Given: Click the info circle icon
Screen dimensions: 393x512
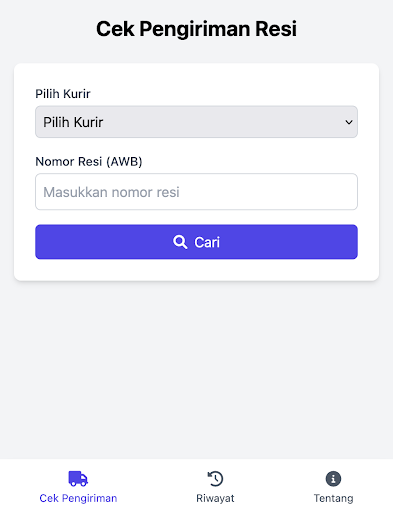Looking at the screenshot, I should 333,479.
